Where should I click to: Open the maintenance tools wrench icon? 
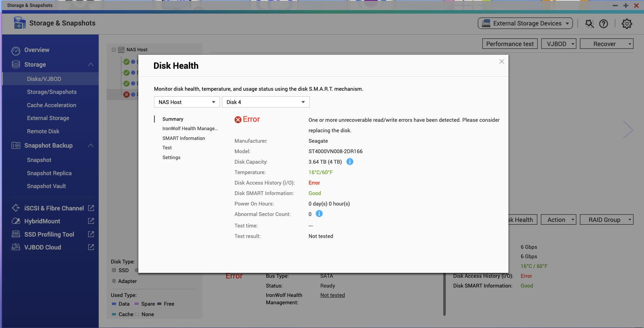(x=589, y=24)
